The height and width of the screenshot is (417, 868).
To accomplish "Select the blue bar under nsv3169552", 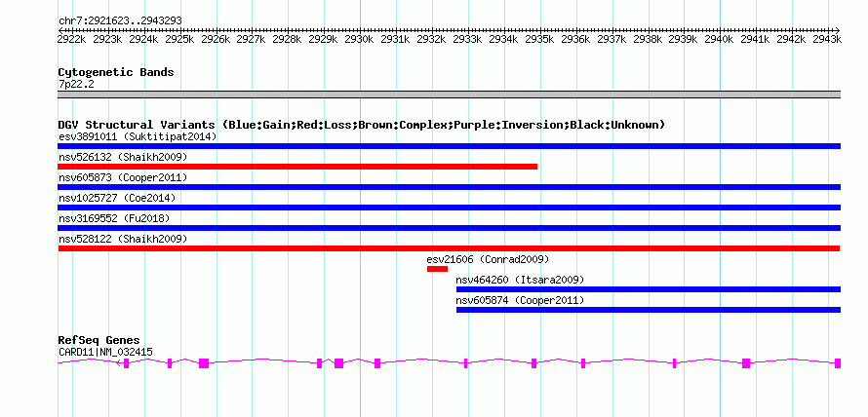I will click(449, 228).
